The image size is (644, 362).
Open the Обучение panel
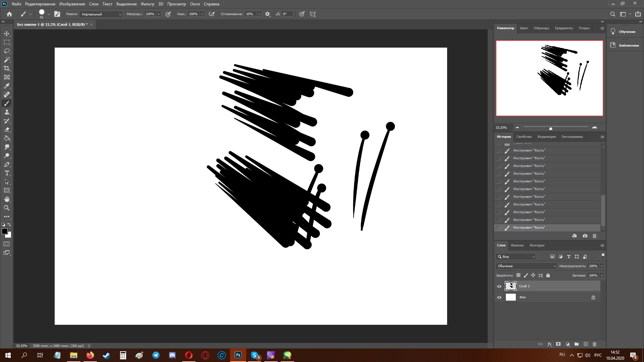click(x=627, y=32)
